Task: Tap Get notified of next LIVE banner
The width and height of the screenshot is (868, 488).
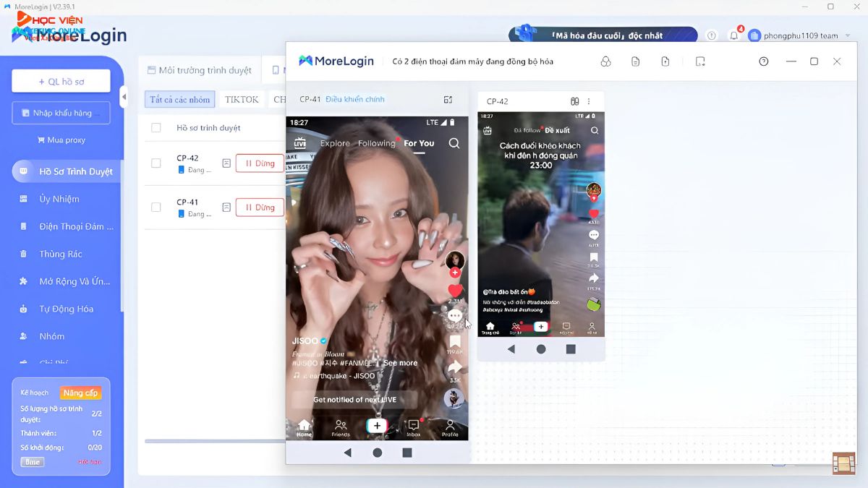Action: (x=354, y=400)
